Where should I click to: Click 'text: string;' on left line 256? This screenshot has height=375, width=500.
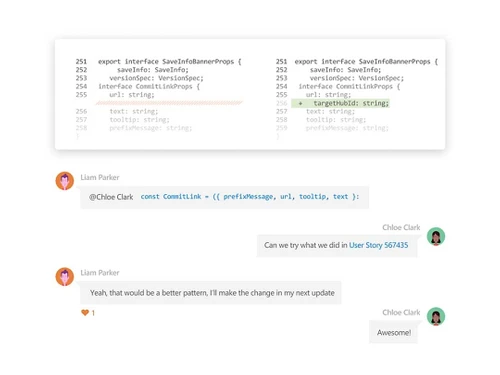click(134, 112)
